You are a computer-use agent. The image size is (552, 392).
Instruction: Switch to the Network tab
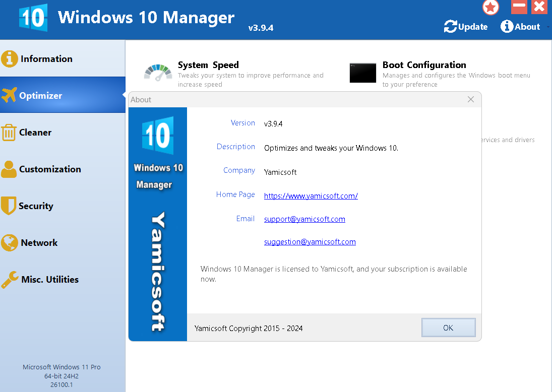click(x=63, y=242)
